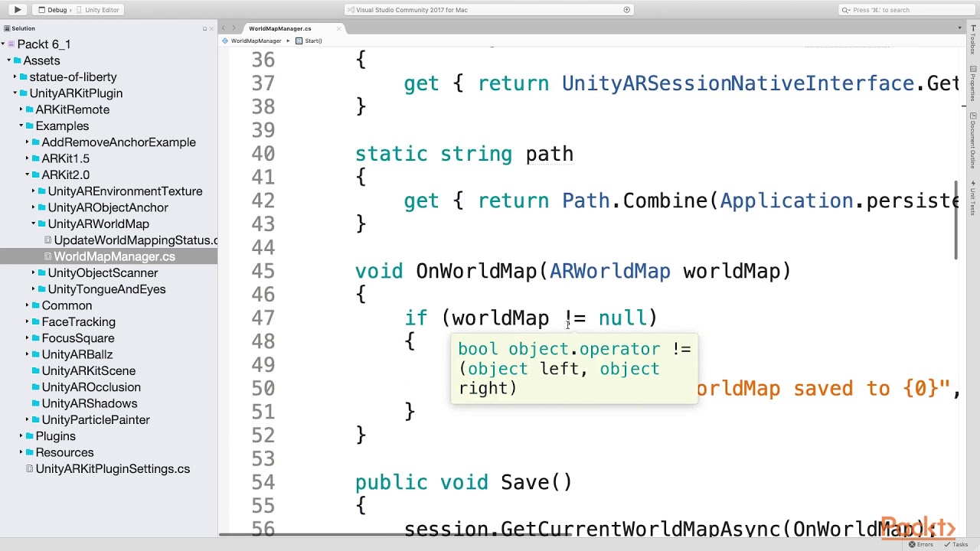The height and width of the screenshot is (551, 980).
Task: Select the FaceTracking folder
Action: coord(78,321)
